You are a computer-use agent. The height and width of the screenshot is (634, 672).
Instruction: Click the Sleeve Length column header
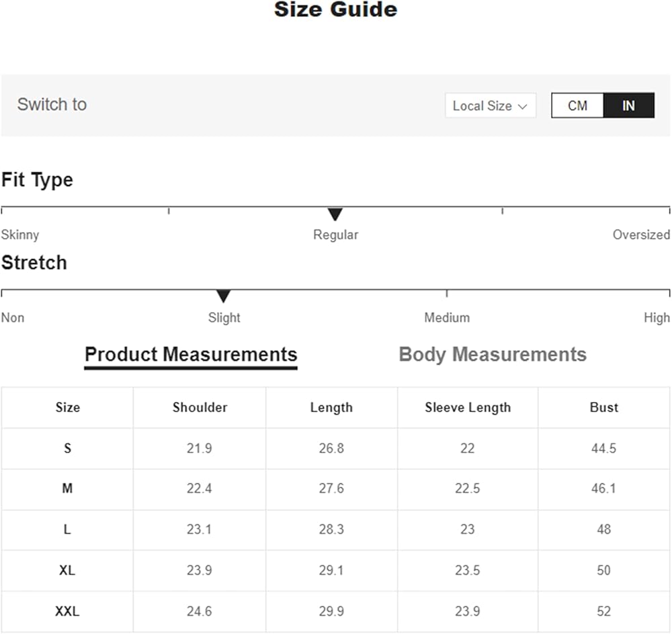tap(468, 407)
